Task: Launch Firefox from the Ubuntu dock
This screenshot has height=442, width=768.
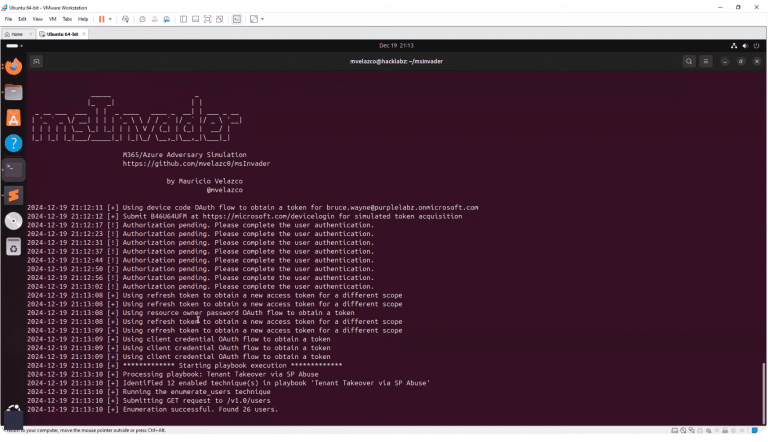Action: (x=14, y=67)
